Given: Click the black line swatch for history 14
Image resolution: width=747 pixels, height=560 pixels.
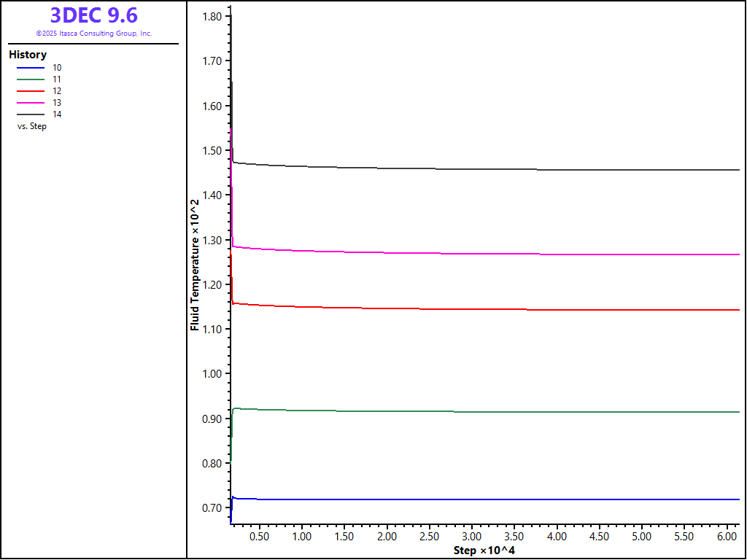Looking at the screenshot, I should point(31,114).
